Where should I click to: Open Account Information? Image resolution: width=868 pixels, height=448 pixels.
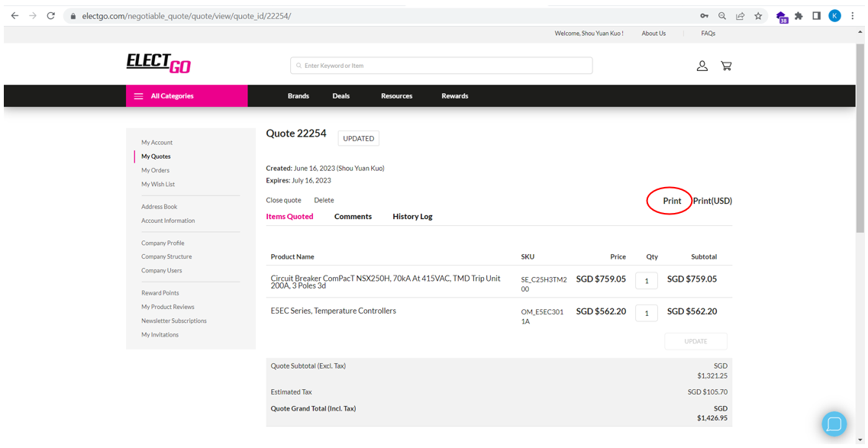click(168, 221)
